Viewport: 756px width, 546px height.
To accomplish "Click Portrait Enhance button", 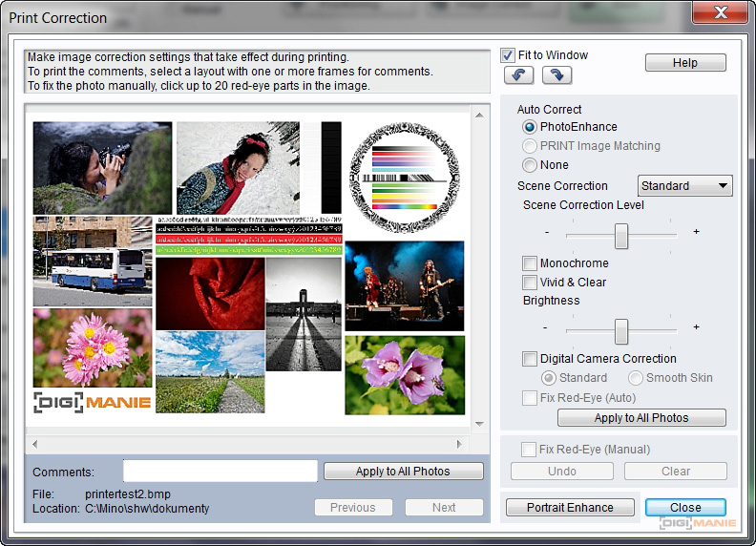I will point(570,508).
